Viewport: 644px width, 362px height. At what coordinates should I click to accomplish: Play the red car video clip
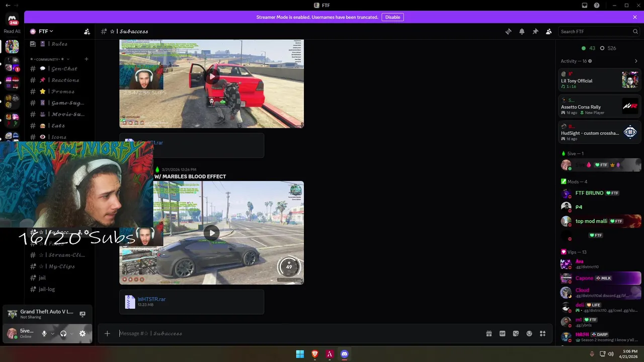pos(211,76)
